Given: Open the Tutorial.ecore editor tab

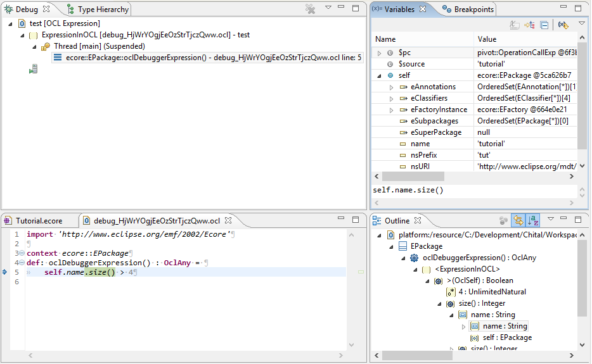Looking at the screenshot, I should [33, 221].
